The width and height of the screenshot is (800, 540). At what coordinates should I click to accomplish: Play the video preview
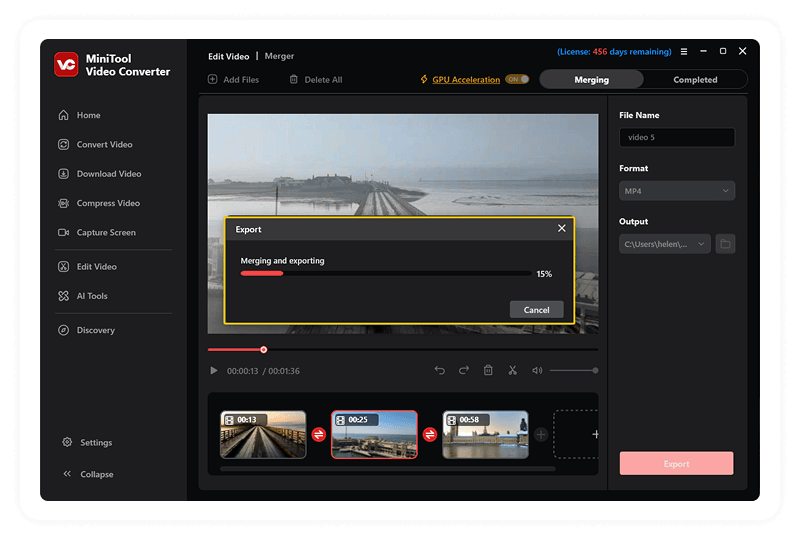click(214, 371)
